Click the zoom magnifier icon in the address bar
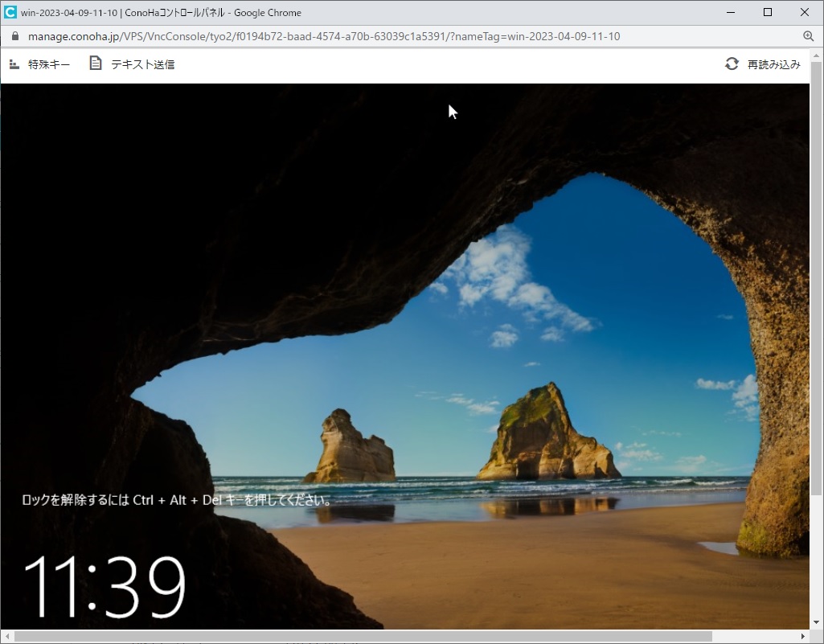Viewport: 824px width, 644px height. (x=809, y=35)
